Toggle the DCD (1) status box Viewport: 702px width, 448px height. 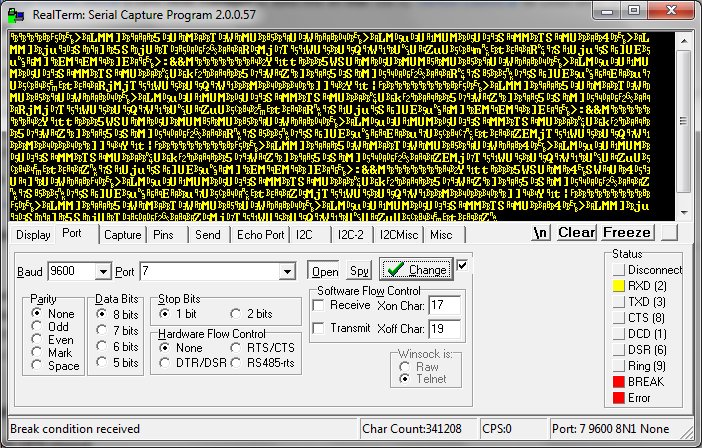(618, 334)
